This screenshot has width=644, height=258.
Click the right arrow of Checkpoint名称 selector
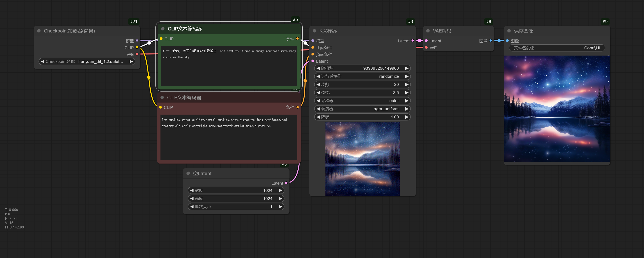tap(131, 61)
